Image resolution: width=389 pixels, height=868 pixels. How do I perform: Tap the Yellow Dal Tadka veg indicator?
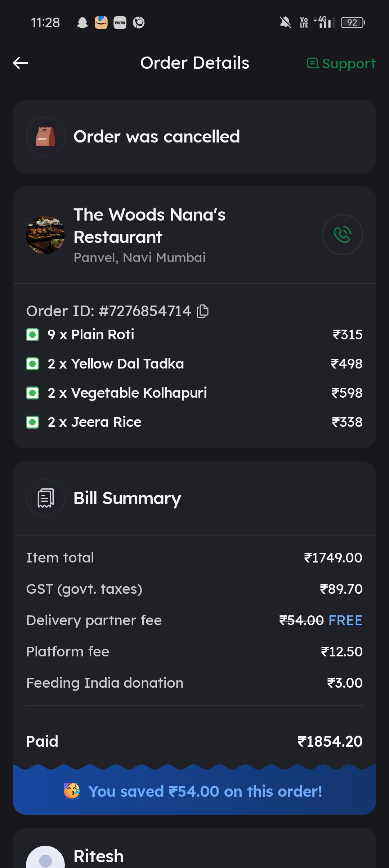[32, 364]
